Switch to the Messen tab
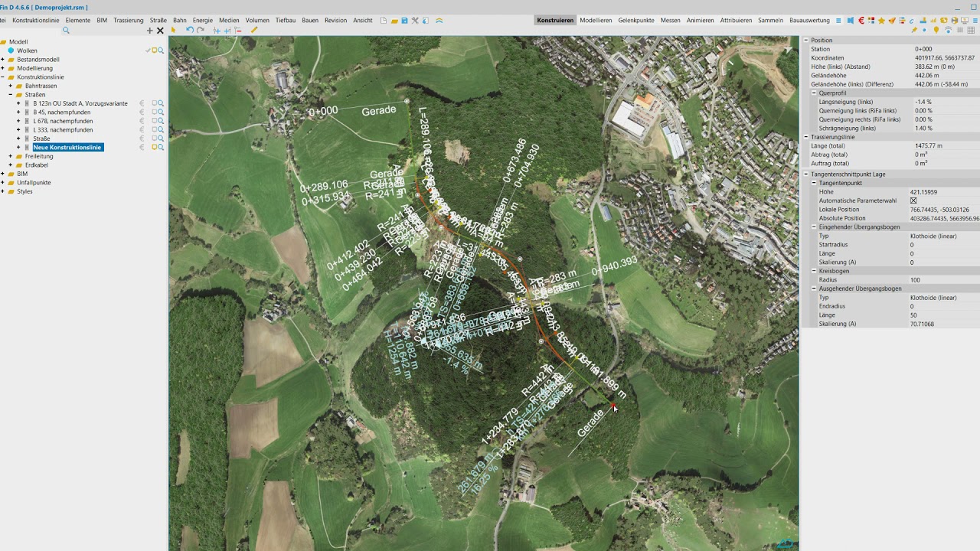Screen dimensions: 980x551 pos(671,21)
